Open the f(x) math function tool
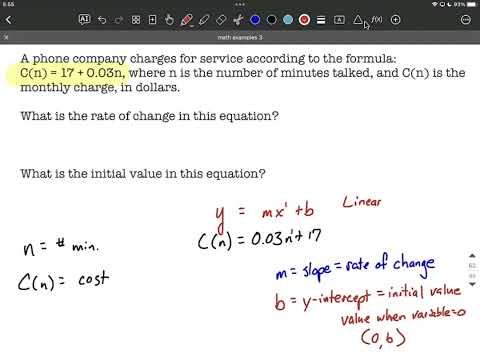Screen dimensions: 480x360 [x=377, y=20]
